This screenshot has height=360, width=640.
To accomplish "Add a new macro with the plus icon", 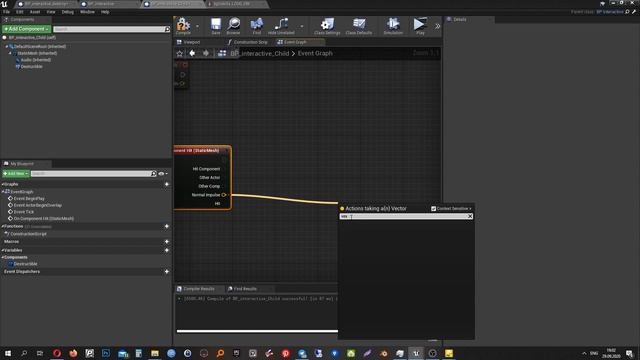I will coord(167,242).
